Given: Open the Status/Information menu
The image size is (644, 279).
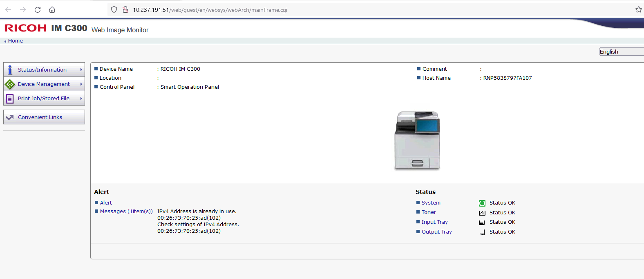Looking at the screenshot, I should point(44,70).
